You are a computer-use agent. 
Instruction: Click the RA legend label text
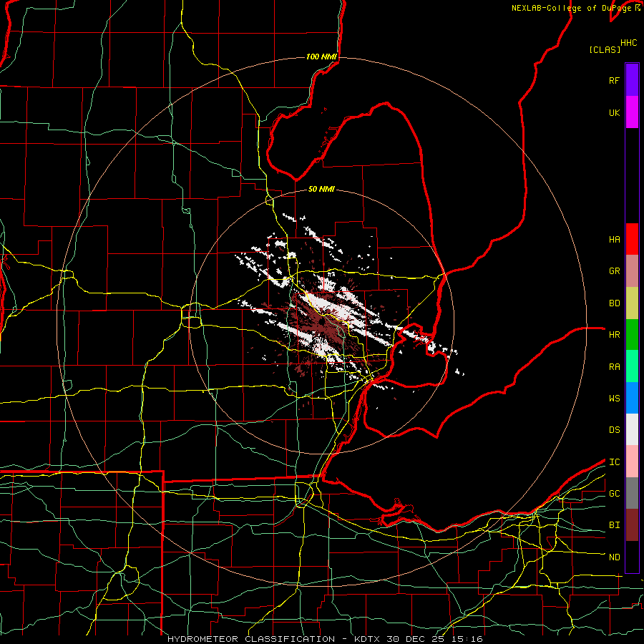click(614, 367)
